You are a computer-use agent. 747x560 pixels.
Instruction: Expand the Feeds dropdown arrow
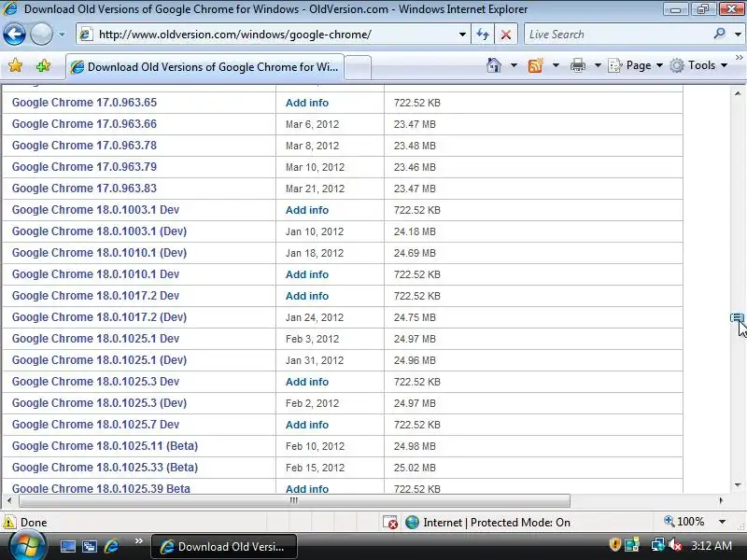(556, 64)
